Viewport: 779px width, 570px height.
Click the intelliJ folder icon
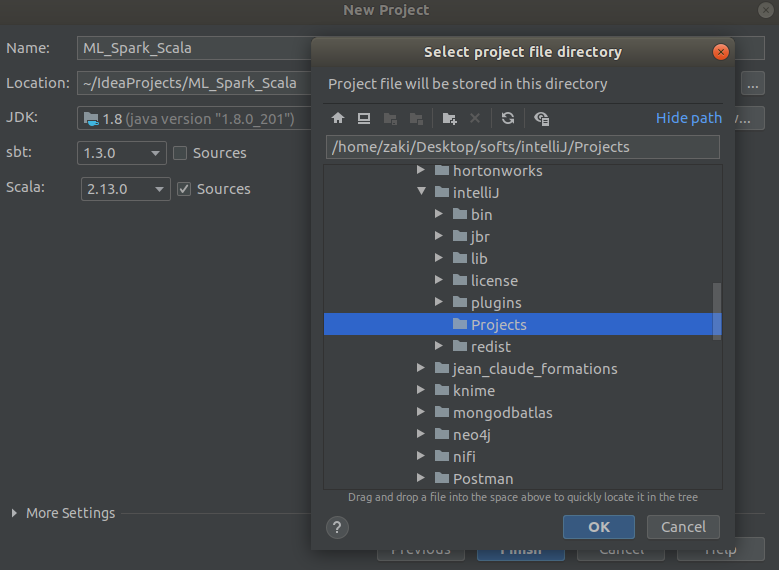[442, 192]
